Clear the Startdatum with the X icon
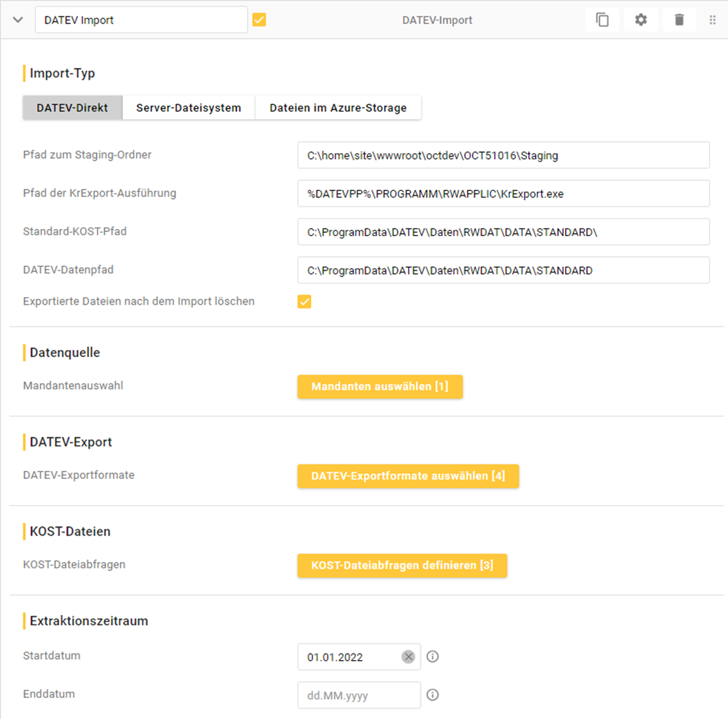Screen dimensions: 728x719 [x=408, y=657]
